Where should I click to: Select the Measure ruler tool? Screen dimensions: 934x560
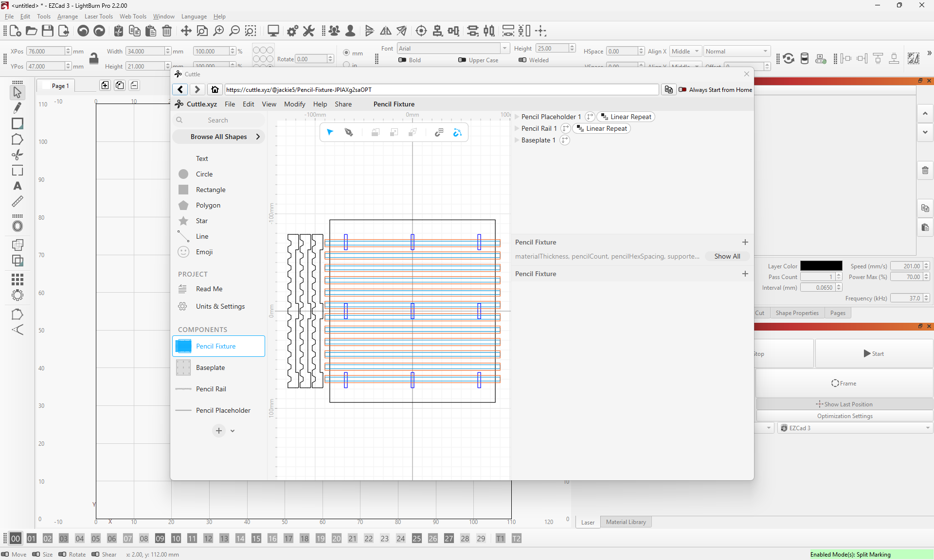coord(18,201)
